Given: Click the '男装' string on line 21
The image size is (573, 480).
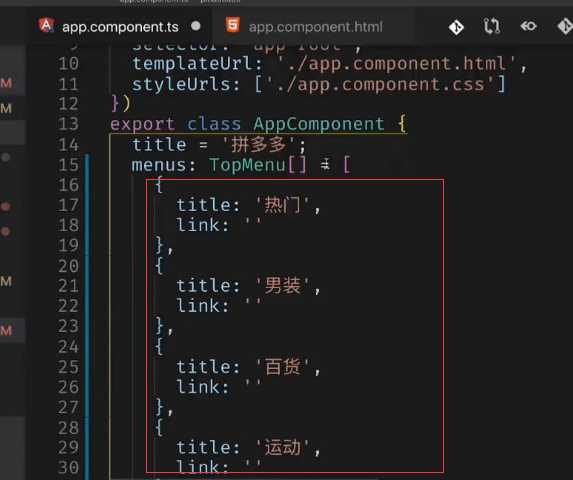Looking at the screenshot, I should click(x=282, y=286).
